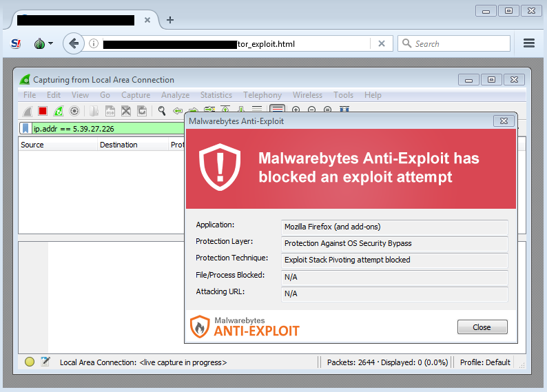
Task: Click the browser back arrow button
Action: pyautogui.click(x=73, y=43)
